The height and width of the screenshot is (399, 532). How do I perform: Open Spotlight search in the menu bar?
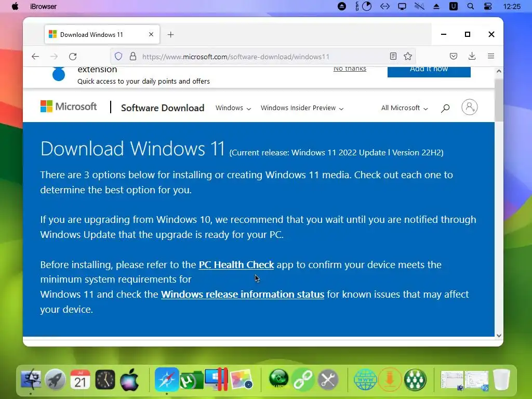coord(470,6)
